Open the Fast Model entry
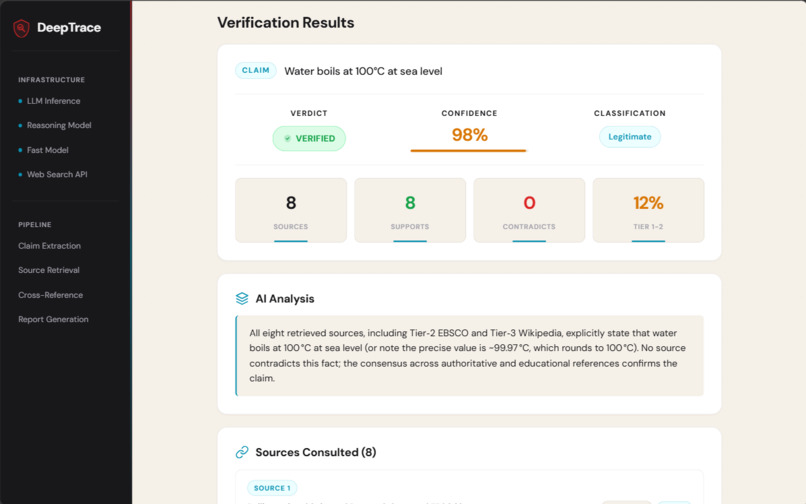806x504 pixels. tap(48, 150)
